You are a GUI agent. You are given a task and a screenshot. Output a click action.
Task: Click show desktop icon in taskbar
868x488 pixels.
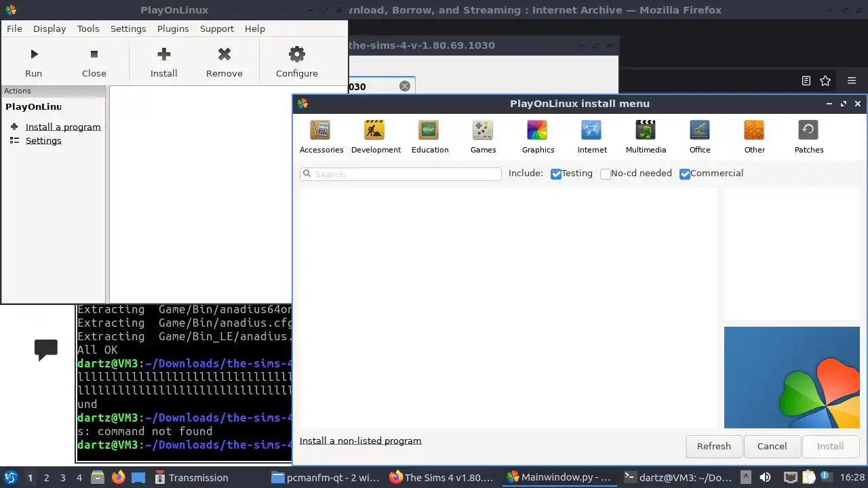click(x=138, y=477)
